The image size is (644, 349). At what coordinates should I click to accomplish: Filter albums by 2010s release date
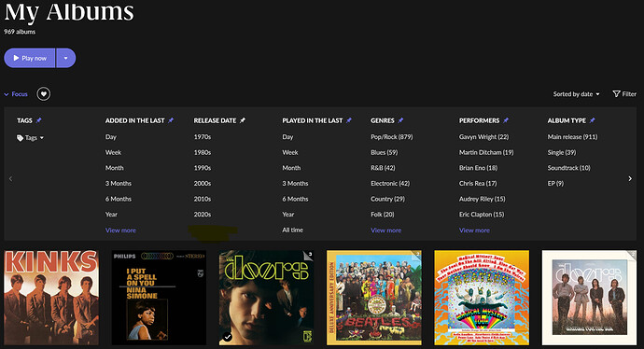pyautogui.click(x=203, y=199)
